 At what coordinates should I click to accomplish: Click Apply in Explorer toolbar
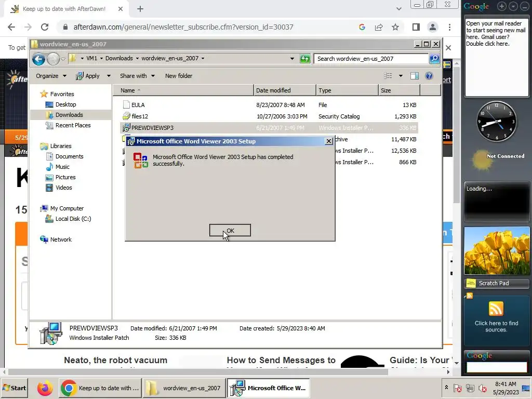87,76
